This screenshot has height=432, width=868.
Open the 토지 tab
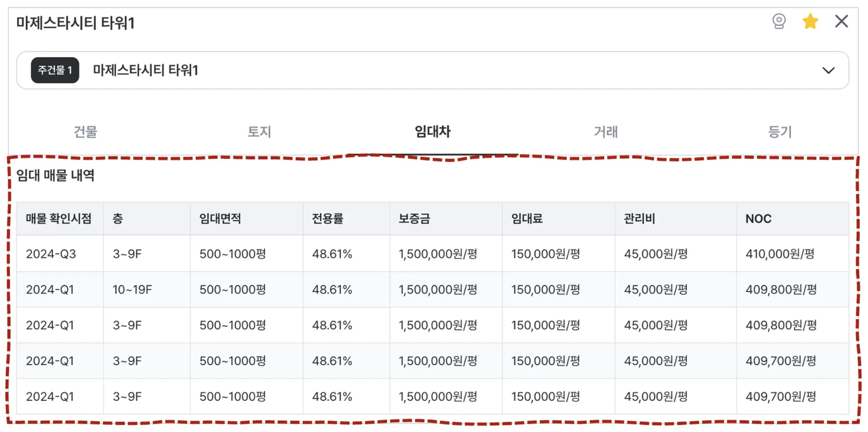(x=259, y=132)
